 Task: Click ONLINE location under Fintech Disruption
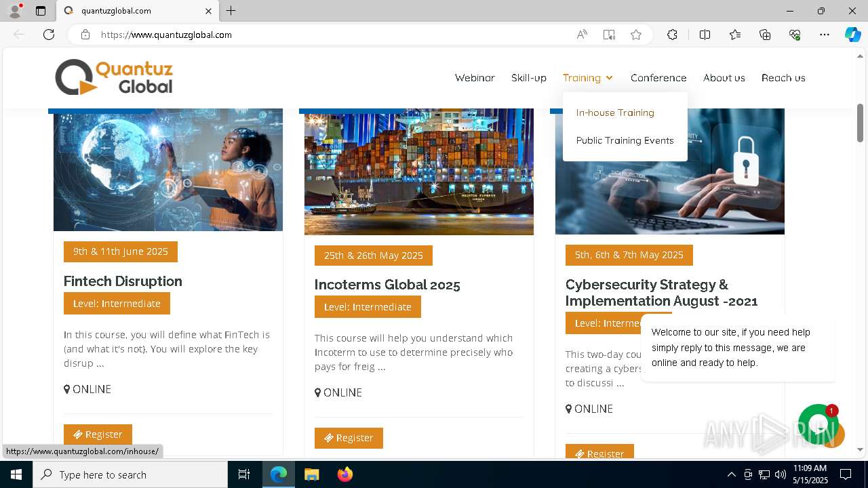87,389
